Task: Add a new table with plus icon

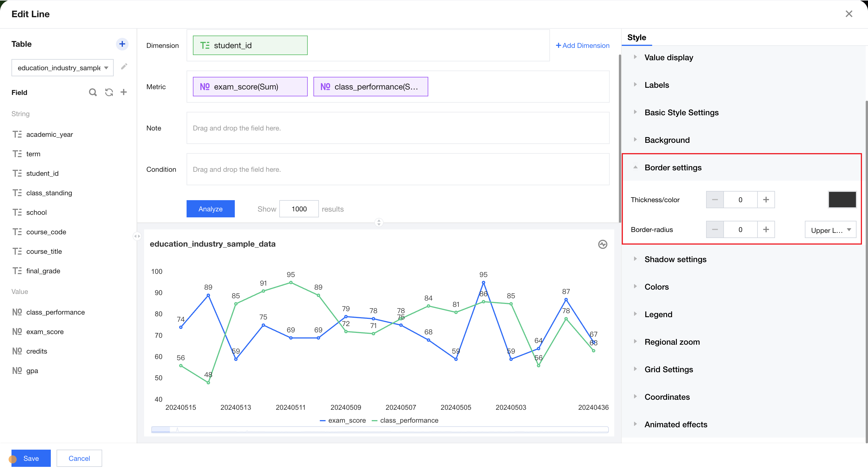Action: pyautogui.click(x=122, y=44)
